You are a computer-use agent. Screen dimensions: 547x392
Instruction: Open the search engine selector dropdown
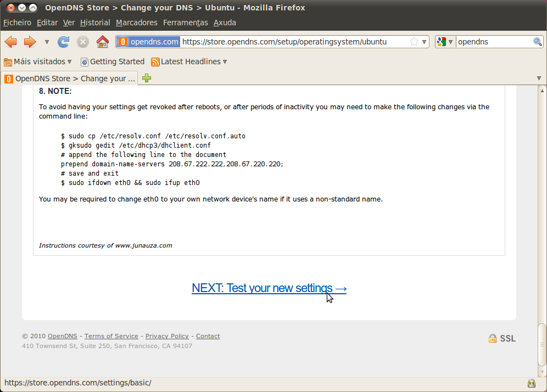click(x=445, y=42)
